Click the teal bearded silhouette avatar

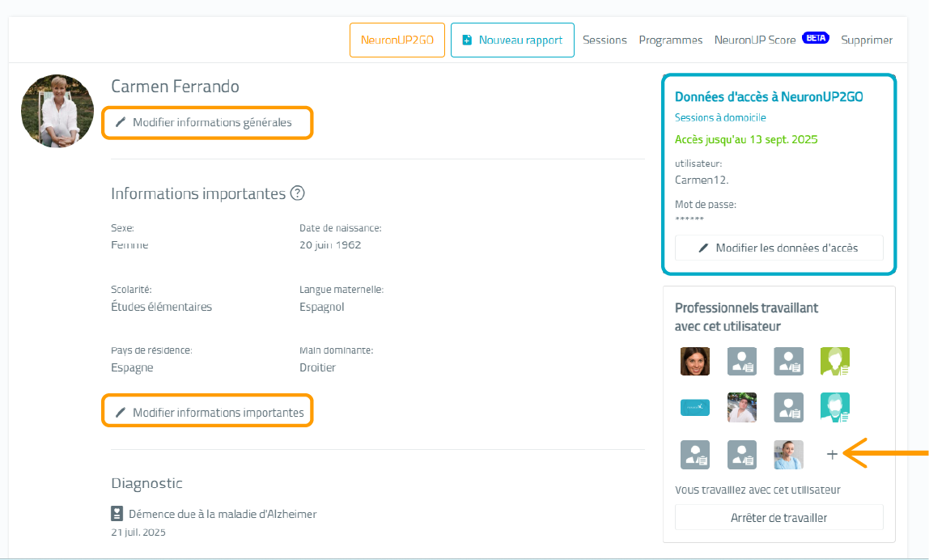click(x=835, y=408)
